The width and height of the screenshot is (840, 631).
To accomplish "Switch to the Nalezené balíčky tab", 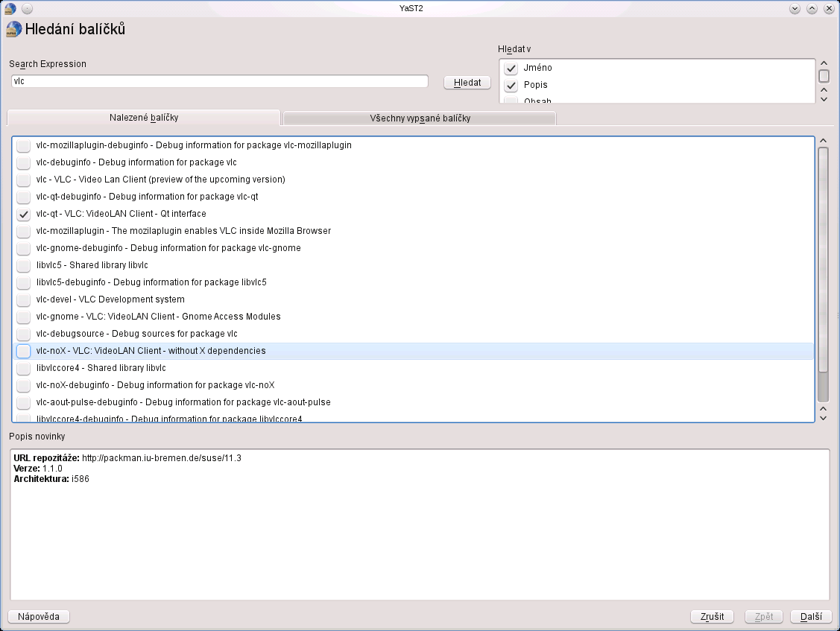I will (x=144, y=118).
